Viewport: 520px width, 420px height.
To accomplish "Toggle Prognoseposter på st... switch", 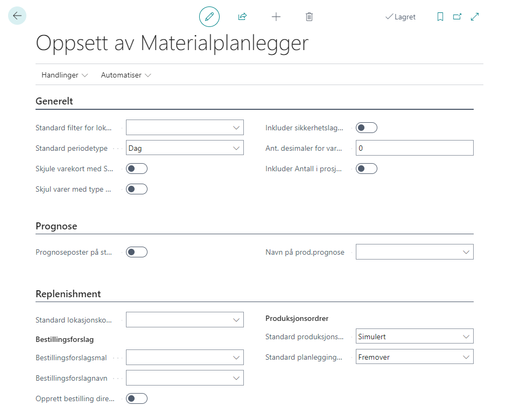I will click(x=136, y=252).
